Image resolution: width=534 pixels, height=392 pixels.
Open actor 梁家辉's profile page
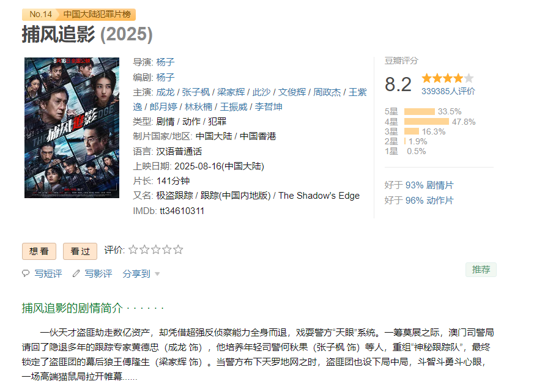231,92
